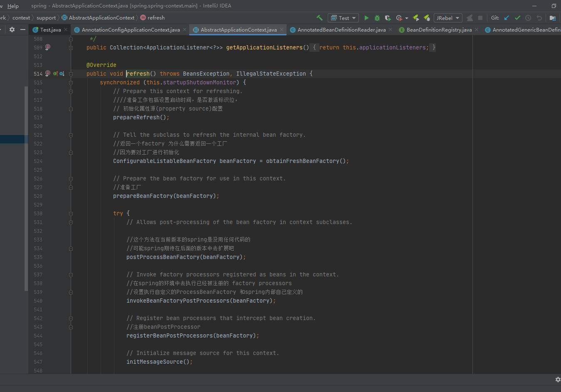This screenshot has width=561, height=392.
Task: Commit changes with the green checkmark
Action: tap(517, 18)
